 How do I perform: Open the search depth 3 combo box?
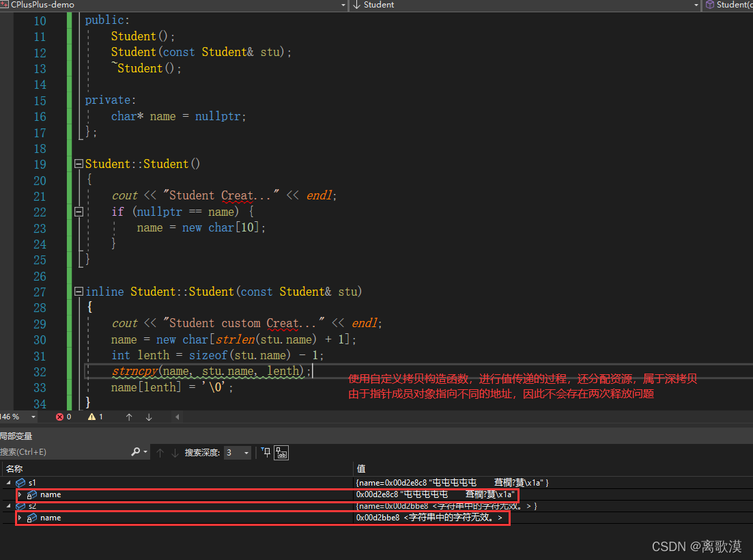[x=238, y=452]
